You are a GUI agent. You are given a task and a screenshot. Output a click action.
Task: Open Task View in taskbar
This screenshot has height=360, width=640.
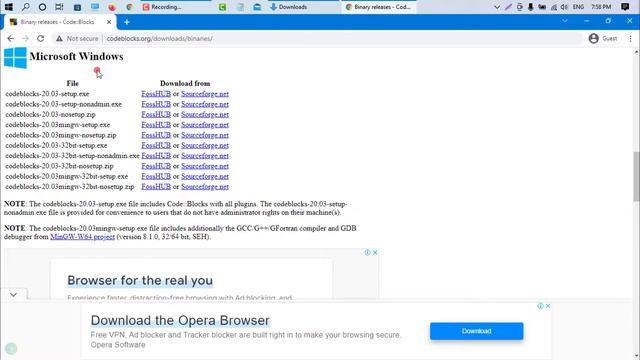pos(59,7)
